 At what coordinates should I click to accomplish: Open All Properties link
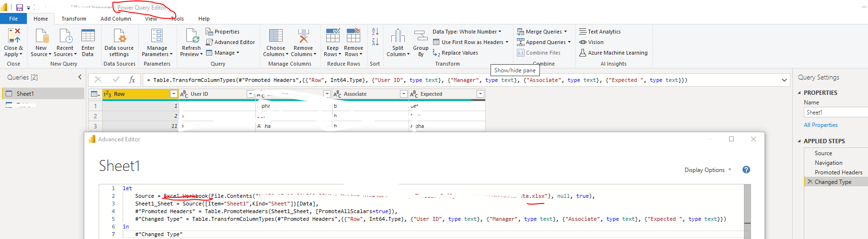[x=821, y=125]
